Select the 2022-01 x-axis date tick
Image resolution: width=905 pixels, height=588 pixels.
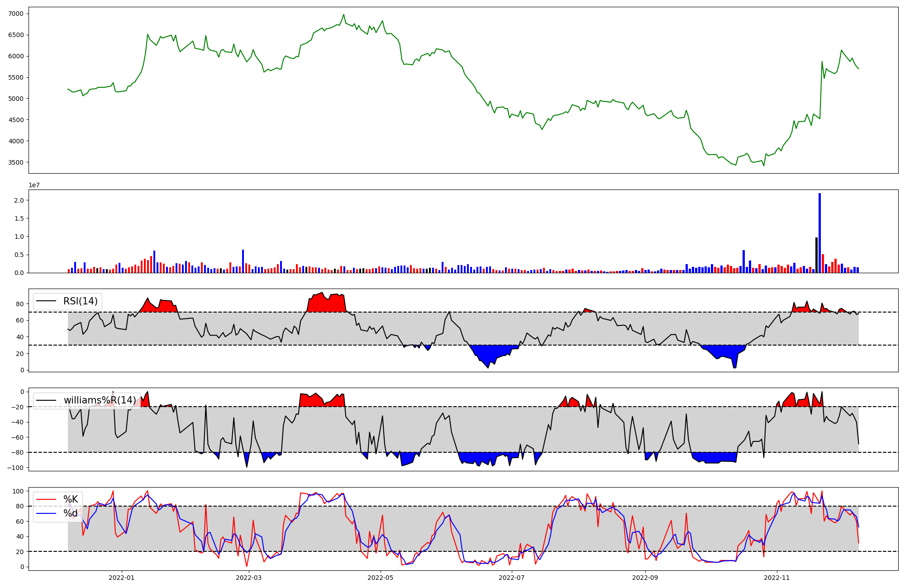[121, 578]
